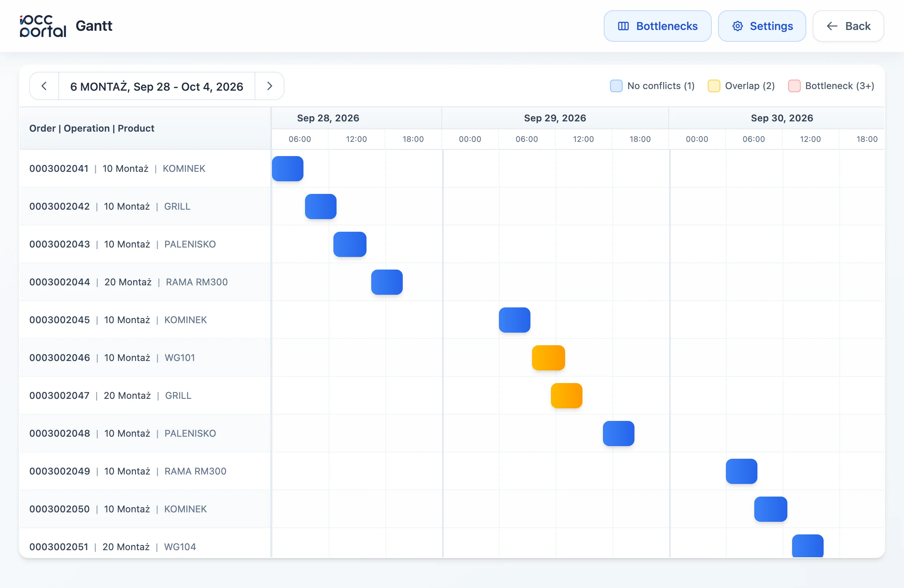Select the orange overlap bar for order 0003002047
904x588 pixels.
coord(567,396)
